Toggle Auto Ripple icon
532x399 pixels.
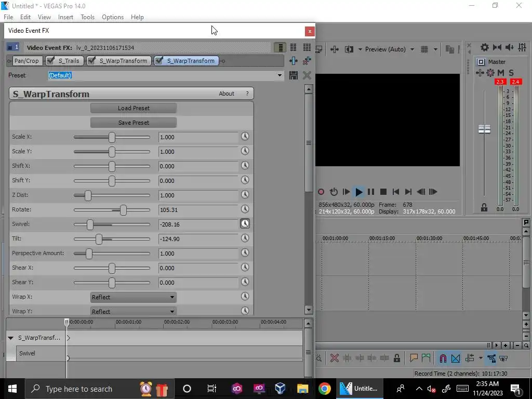click(470, 358)
